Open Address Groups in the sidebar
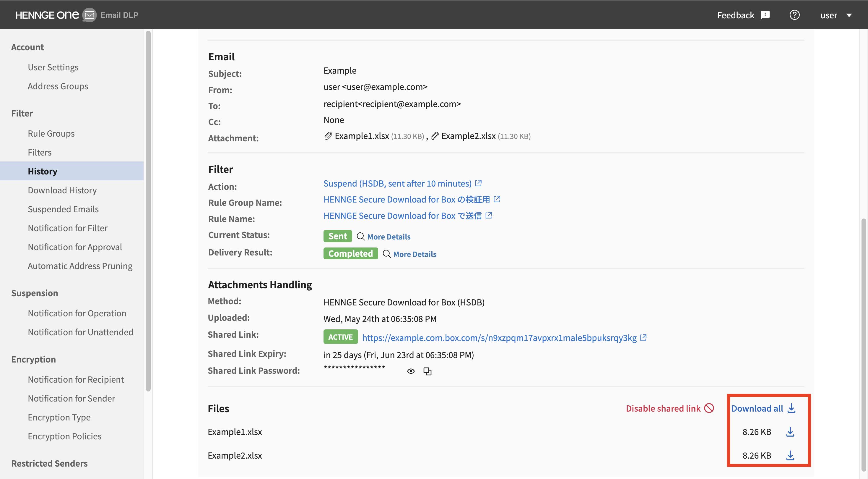 (x=58, y=86)
